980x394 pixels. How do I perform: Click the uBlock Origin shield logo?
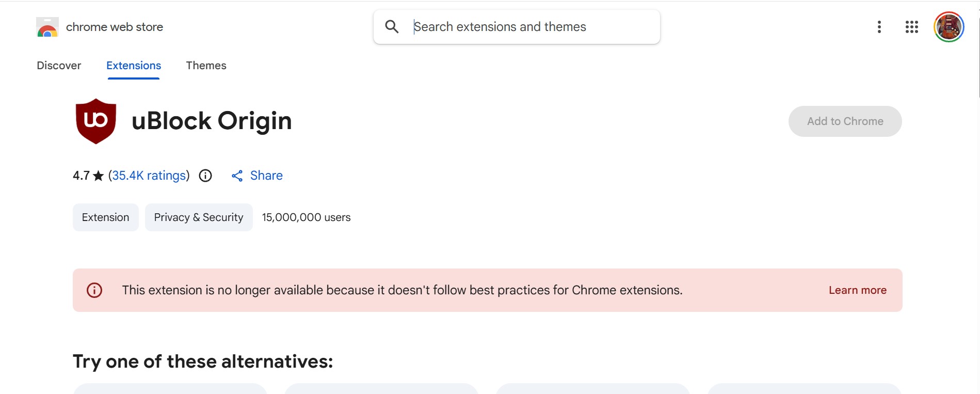tap(96, 121)
